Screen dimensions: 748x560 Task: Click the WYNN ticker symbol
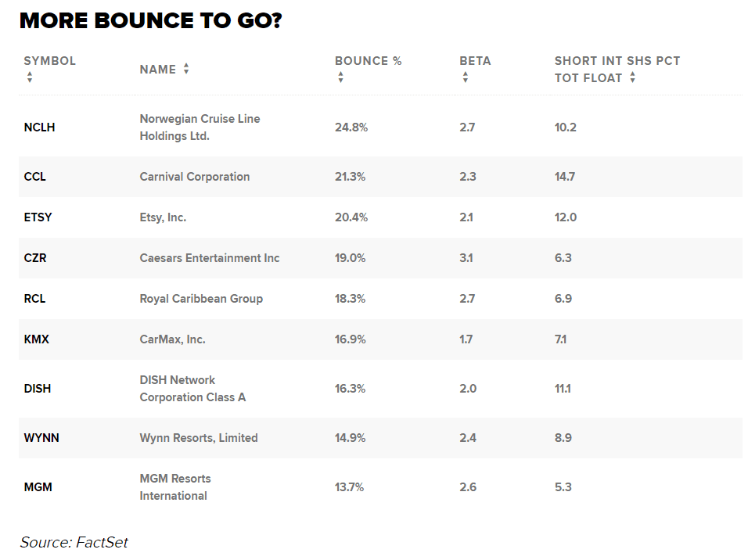41,438
